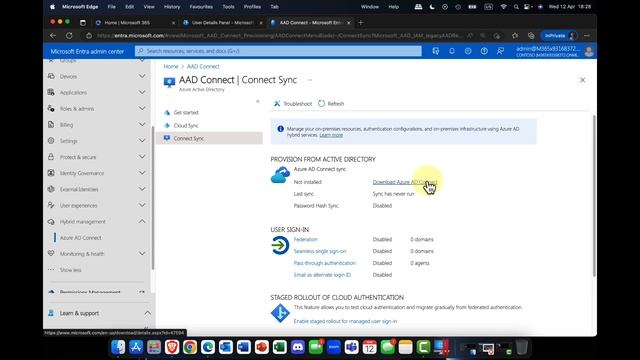
Task: Click the Azure AD Connect sync cloud icon
Action: pyautogui.click(x=280, y=175)
